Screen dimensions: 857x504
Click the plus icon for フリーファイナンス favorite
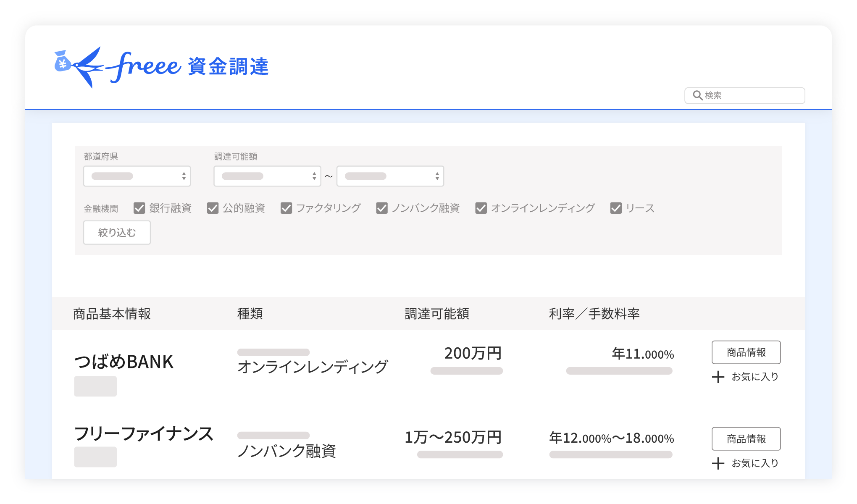tap(718, 463)
